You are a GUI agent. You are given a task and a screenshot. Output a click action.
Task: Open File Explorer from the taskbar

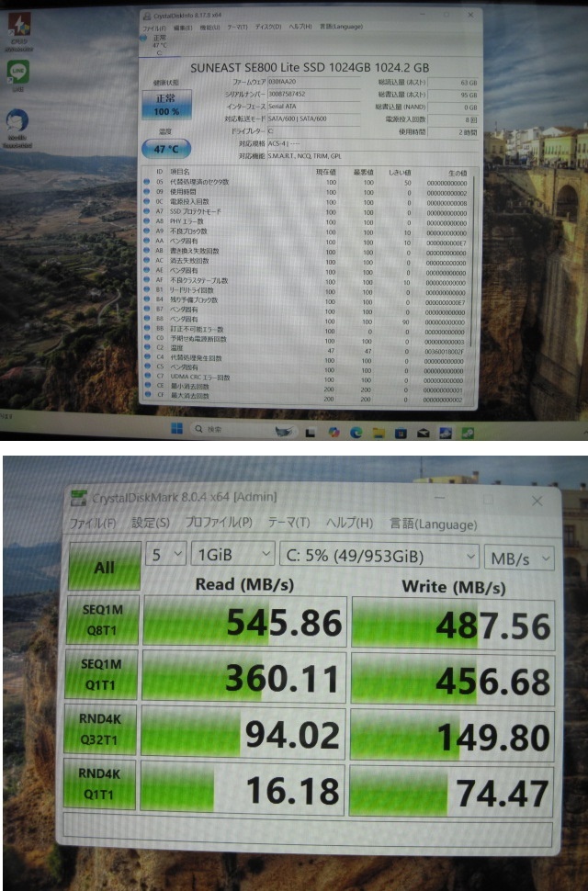[379, 433]
